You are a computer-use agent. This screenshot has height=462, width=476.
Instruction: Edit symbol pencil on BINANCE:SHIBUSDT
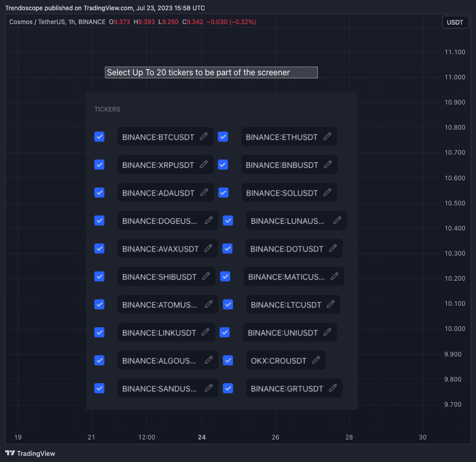pos(206,276)
